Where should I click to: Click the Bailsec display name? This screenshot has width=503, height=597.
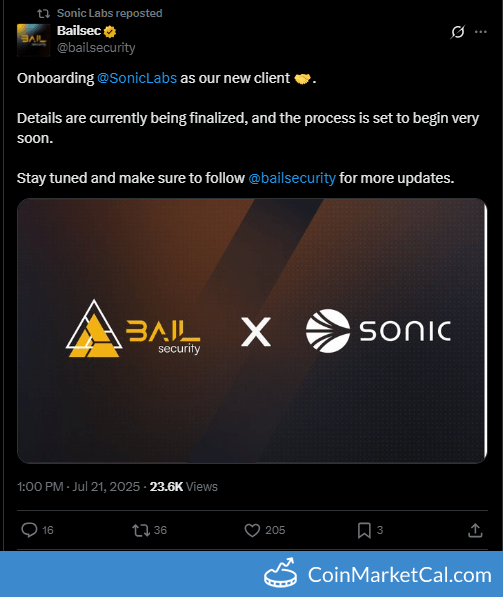pos(79,30)
